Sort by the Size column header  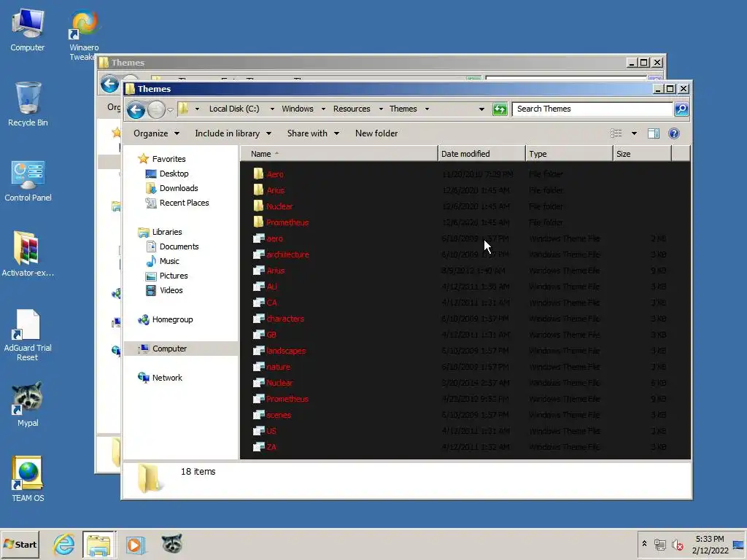click(x=642, y=154)
